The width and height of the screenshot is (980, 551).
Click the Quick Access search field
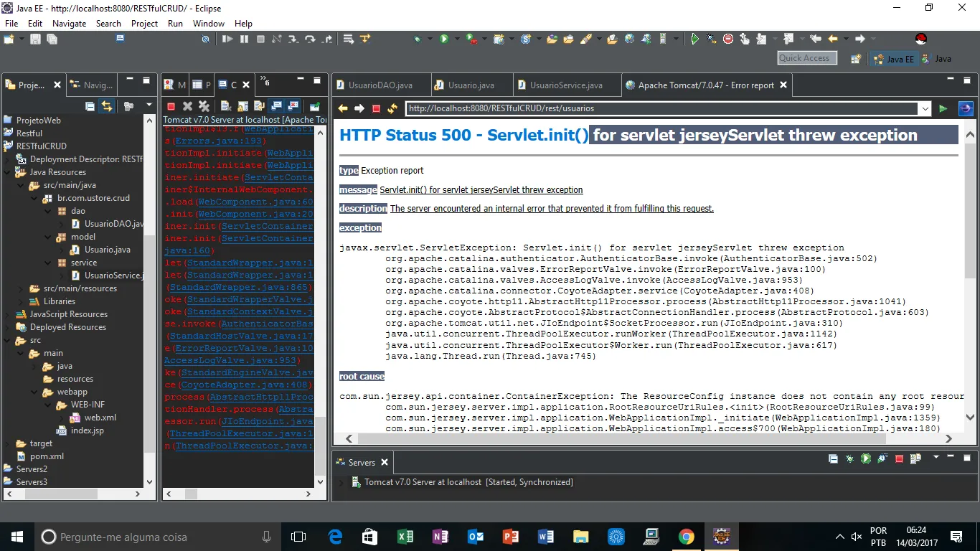(807, 58)
